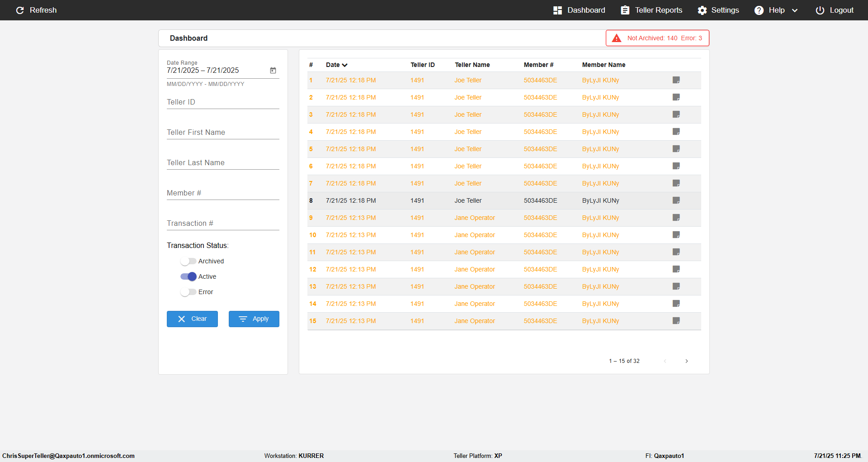The image size is (868, 462).
Task: Open the Dashboard menu item
Action: point(579,10)
